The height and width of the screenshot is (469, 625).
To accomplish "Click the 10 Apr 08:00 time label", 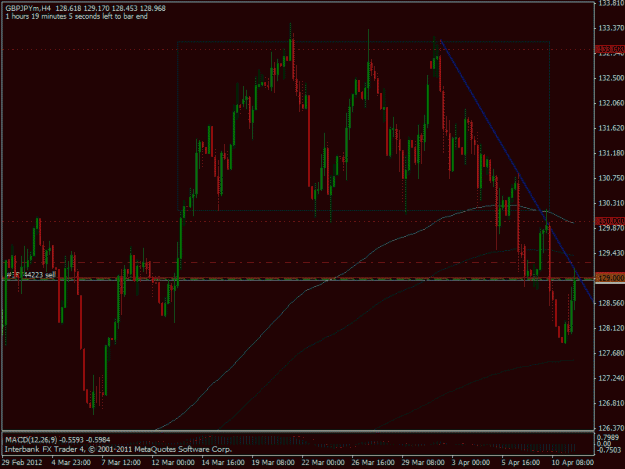I will (x=572, y=463).
